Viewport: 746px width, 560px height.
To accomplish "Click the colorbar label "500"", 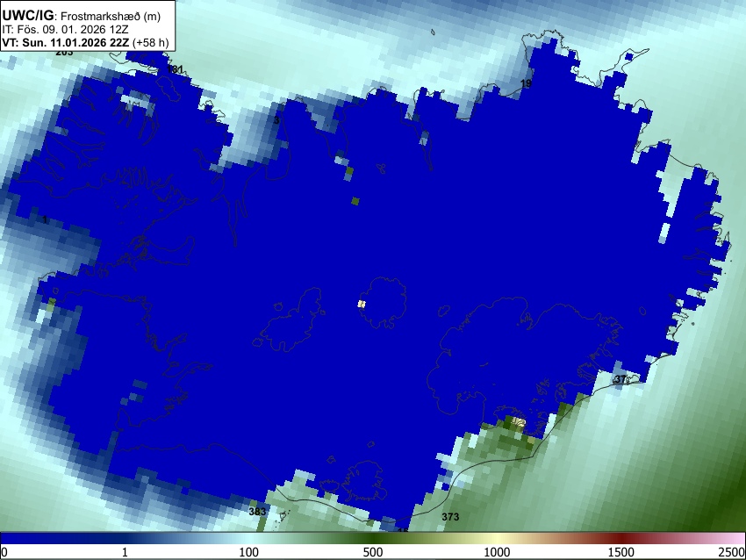I will 372,552.
